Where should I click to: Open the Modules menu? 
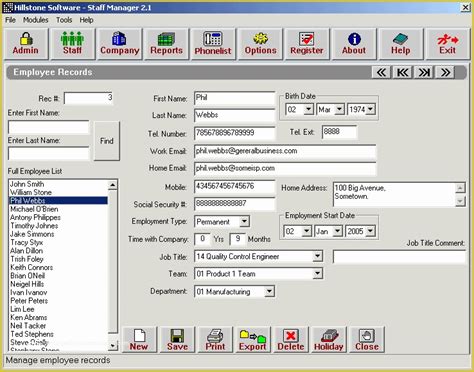pos(36,20)
